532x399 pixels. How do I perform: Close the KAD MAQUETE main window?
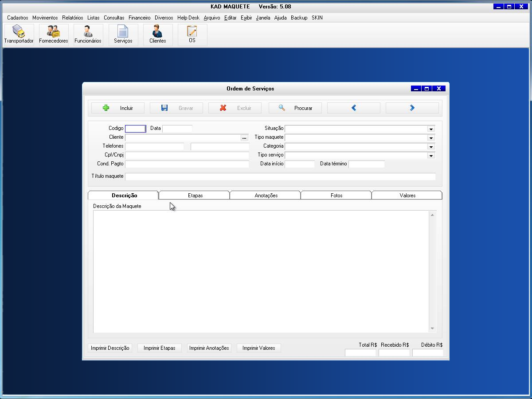(521, 7)
